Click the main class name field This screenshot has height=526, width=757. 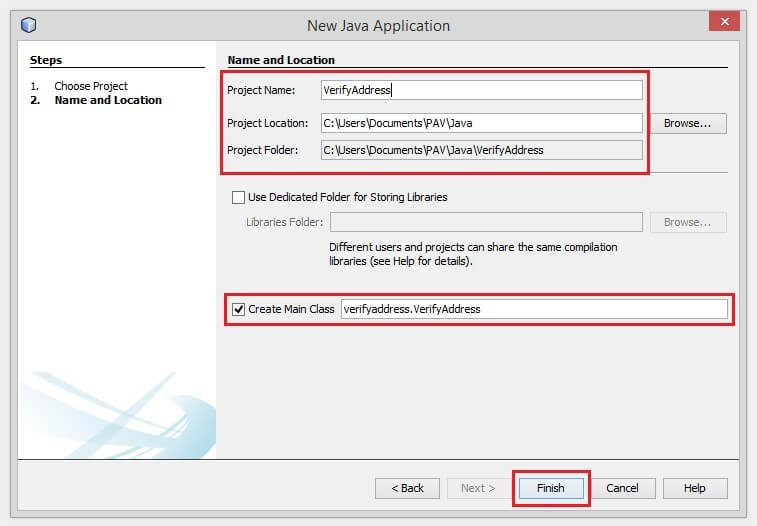click(534, 309)
